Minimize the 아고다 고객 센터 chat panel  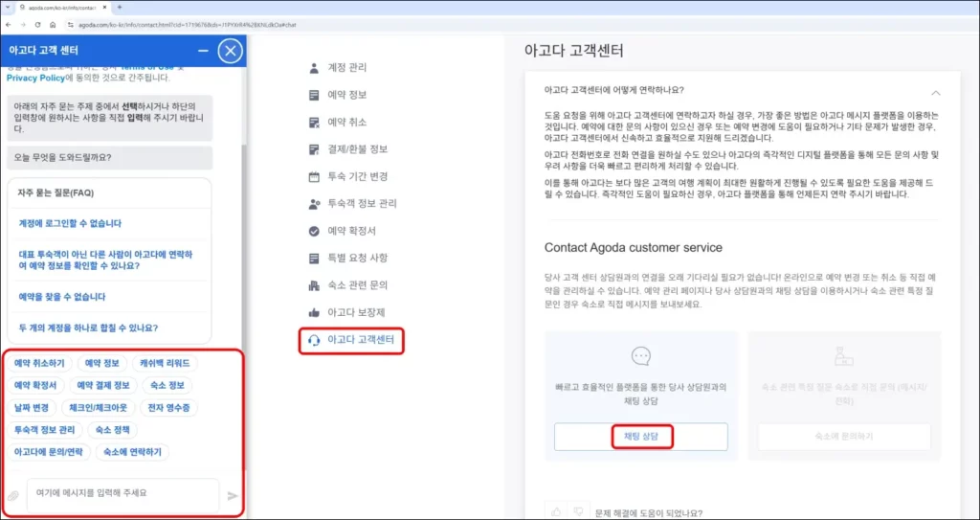tap(203, 51)
